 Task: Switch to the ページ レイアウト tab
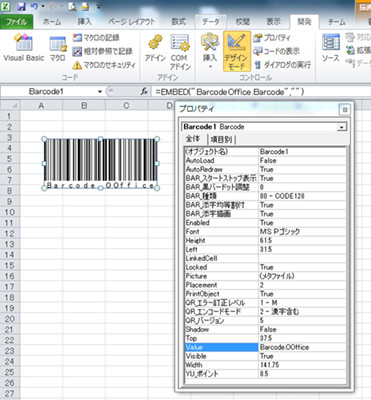132,22
